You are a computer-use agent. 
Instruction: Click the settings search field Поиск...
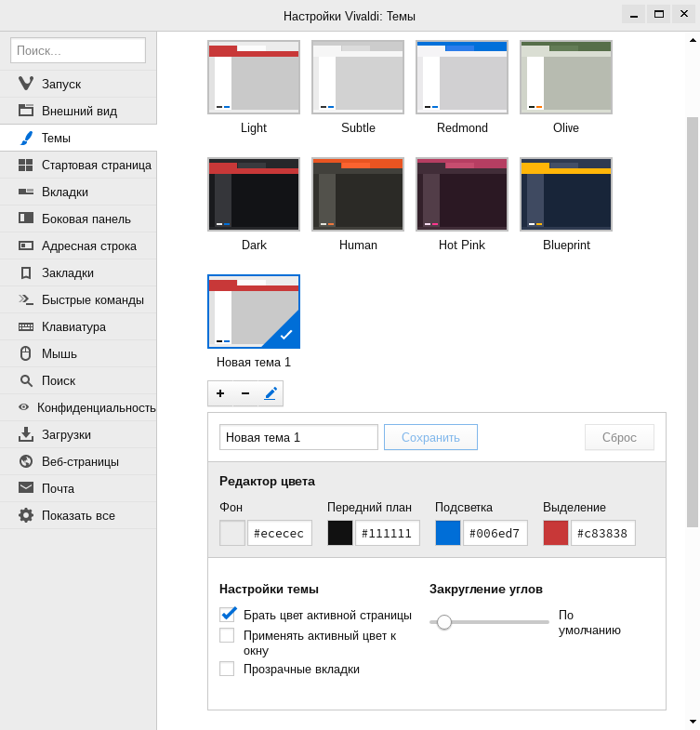tap(78, 50)
